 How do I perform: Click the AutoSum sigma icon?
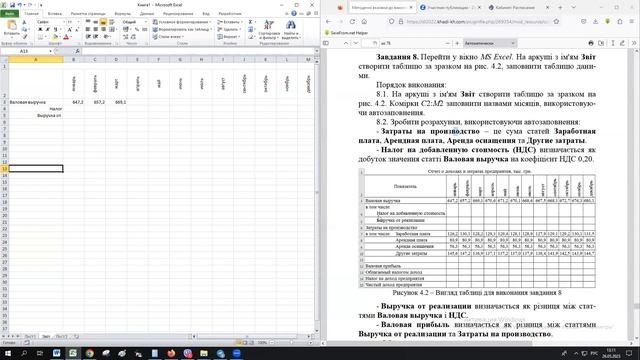[x=251, y=22]
